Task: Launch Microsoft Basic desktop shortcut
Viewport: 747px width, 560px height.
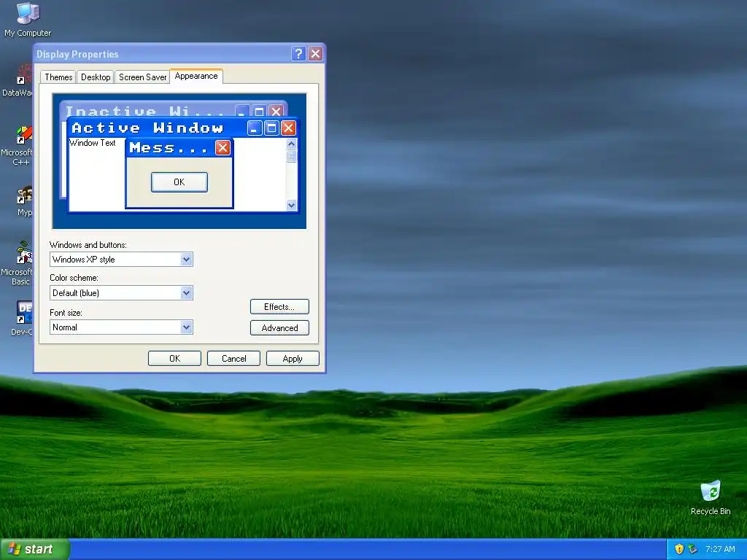Action: tap(18, 262)
